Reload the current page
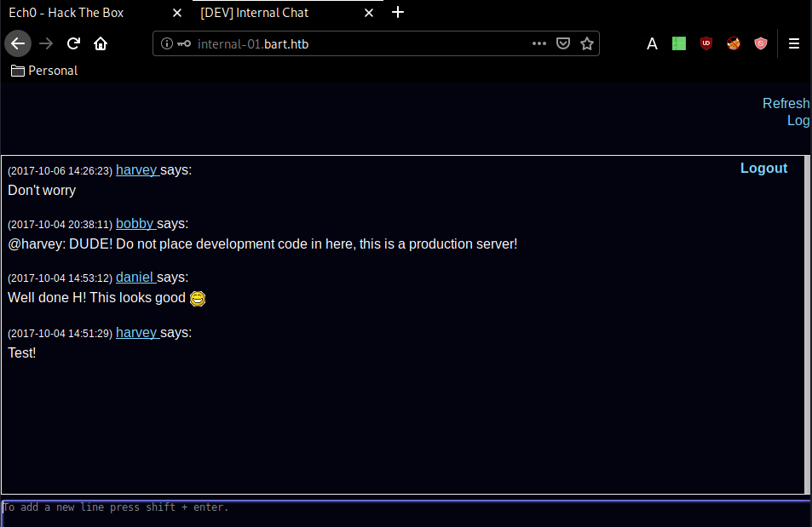Screen dimensions: 812x527 (x=73, y=43)
